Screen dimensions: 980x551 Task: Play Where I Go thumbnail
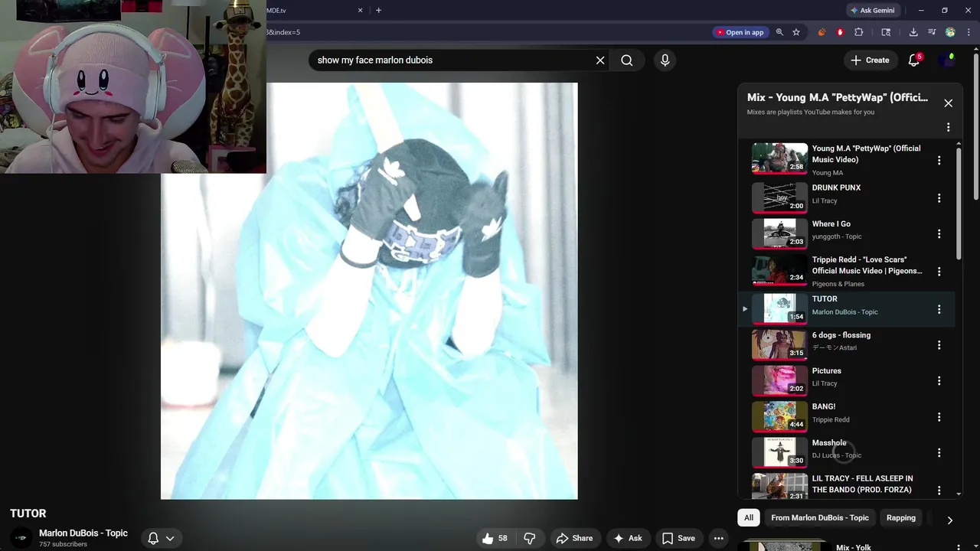(x=779, y=233)
